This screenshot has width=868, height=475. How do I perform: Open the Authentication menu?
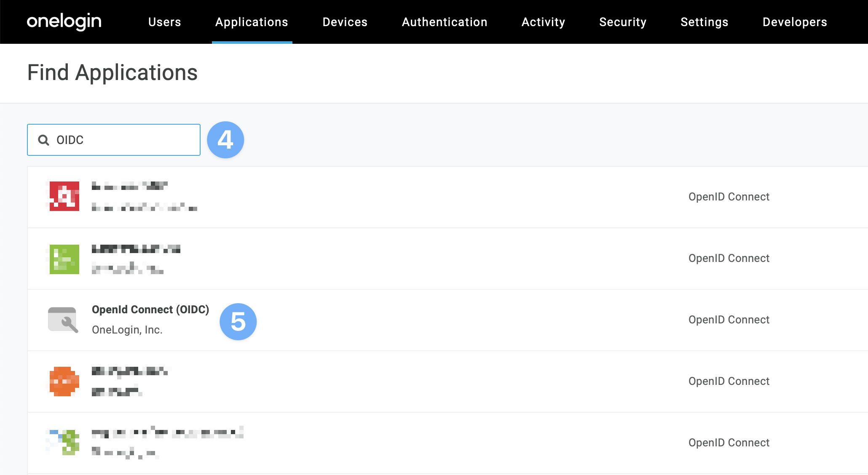(445, 22)
